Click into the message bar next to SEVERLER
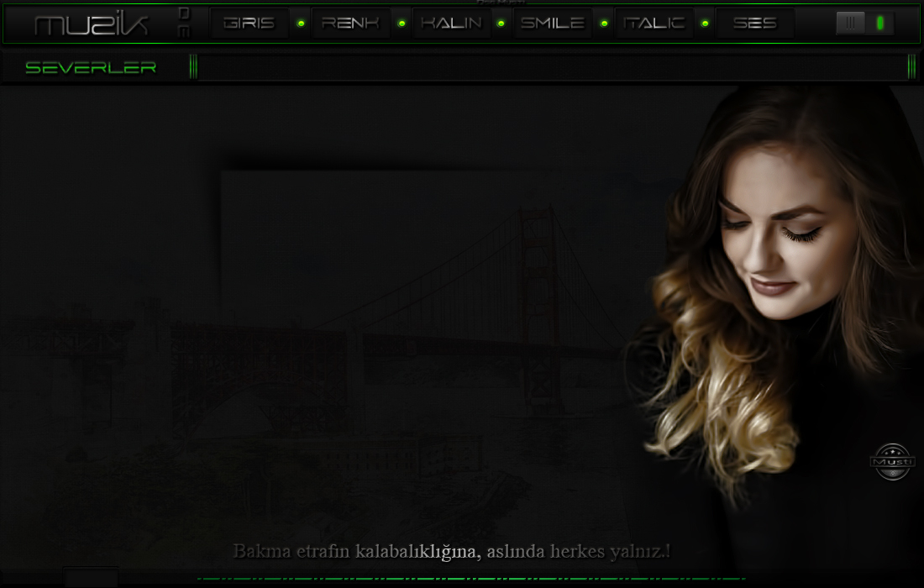 [x=553, y=67]
